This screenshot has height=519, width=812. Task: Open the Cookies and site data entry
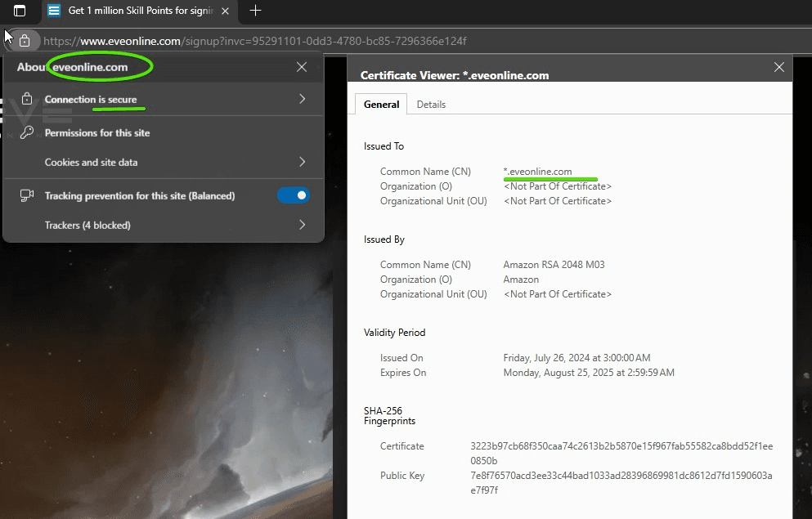91,162
